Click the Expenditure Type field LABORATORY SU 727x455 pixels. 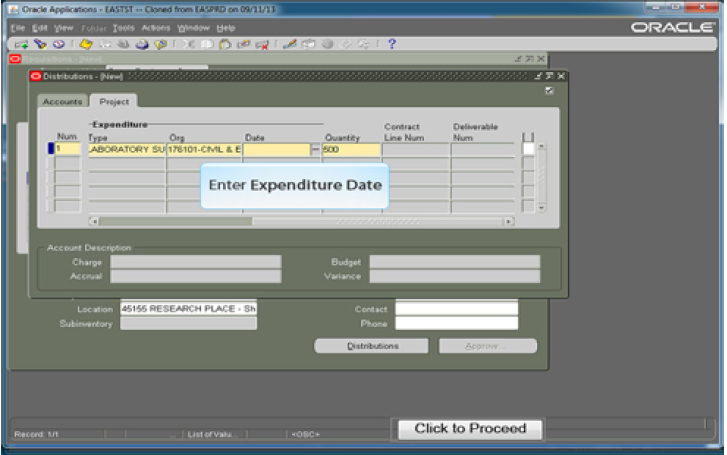[127, 149]
